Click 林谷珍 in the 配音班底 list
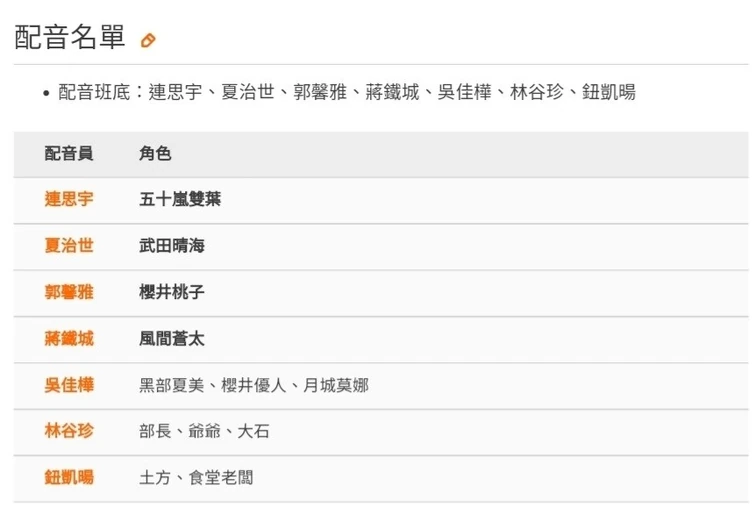Image resolution: width=755 pixels, height=514 pixels. (534, 93)
